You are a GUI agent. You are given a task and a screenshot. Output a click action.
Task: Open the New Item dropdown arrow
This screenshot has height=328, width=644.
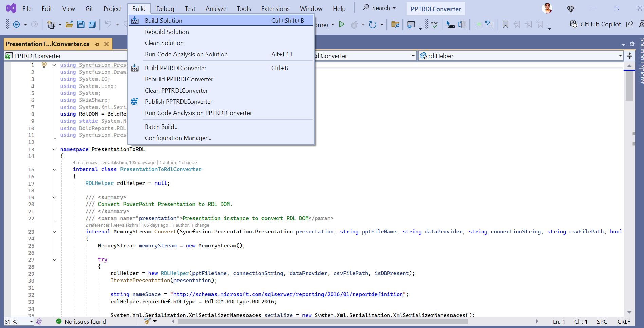pyautogui.click(x=60, y=25)
